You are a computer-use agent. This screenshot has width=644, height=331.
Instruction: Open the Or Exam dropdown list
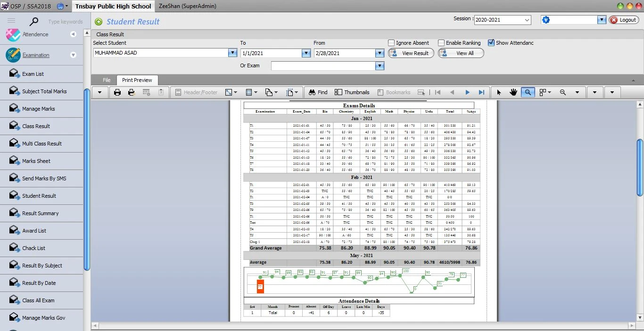(x=380, y=66)
